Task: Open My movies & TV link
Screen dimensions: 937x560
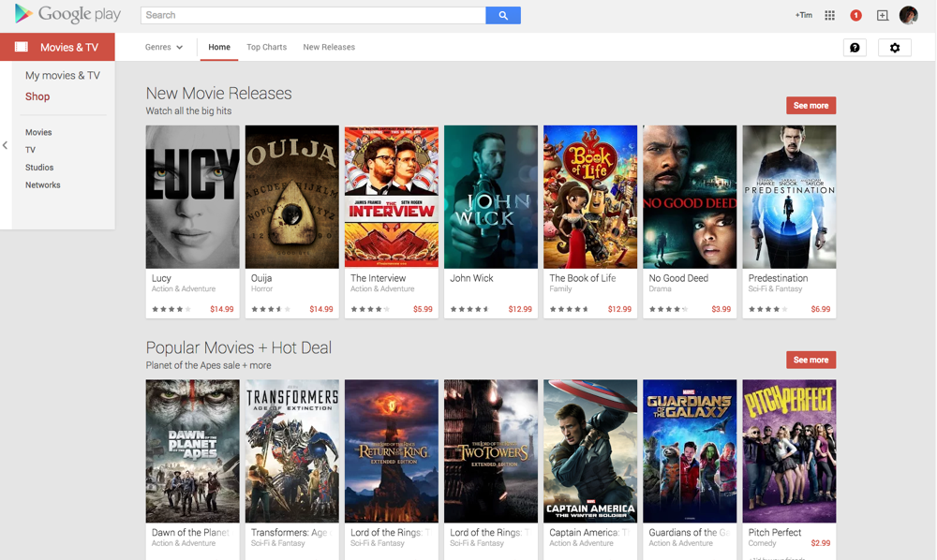Action: click(x=63, y=76)
